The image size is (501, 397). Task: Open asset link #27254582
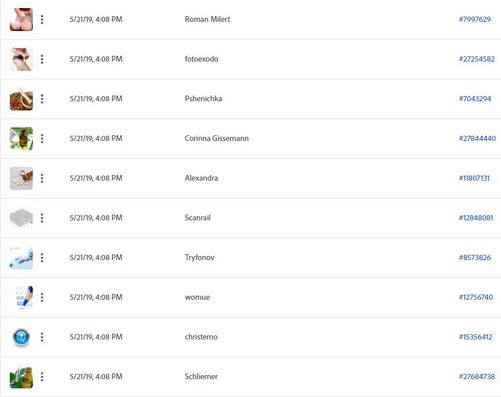(477, 59)
